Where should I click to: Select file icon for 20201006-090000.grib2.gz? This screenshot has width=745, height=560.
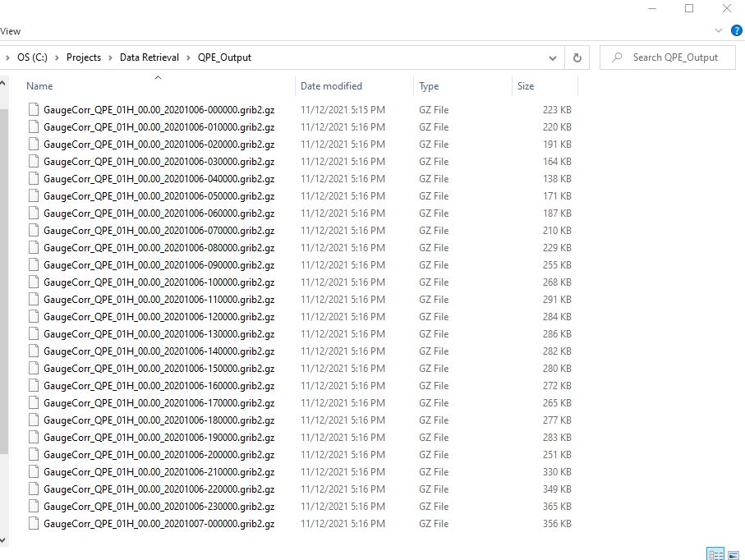click(33, 265)
